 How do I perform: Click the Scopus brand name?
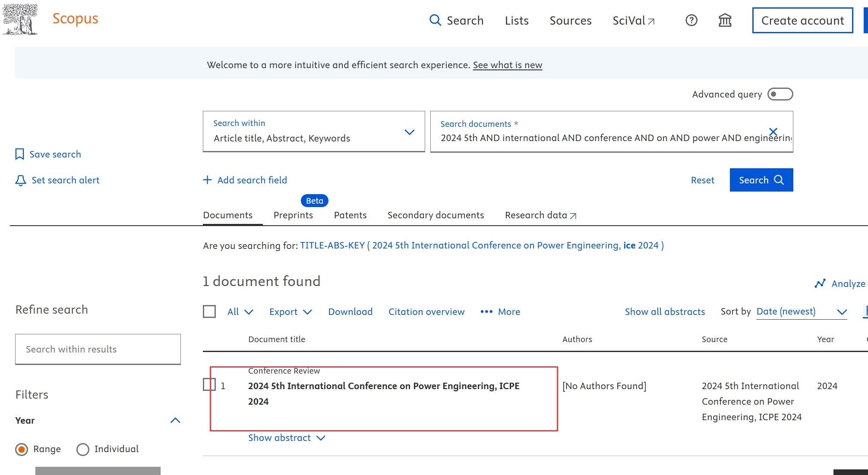76,19
